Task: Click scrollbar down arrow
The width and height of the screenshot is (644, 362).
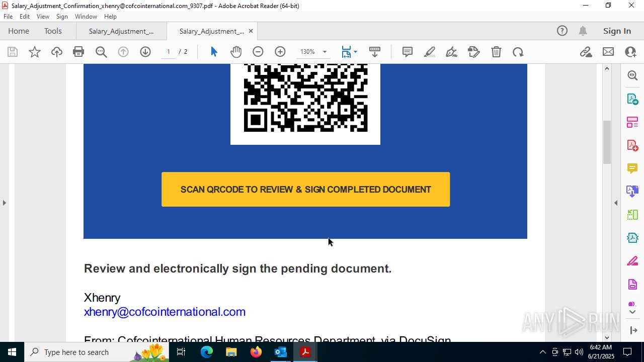Action: [607, 337]
